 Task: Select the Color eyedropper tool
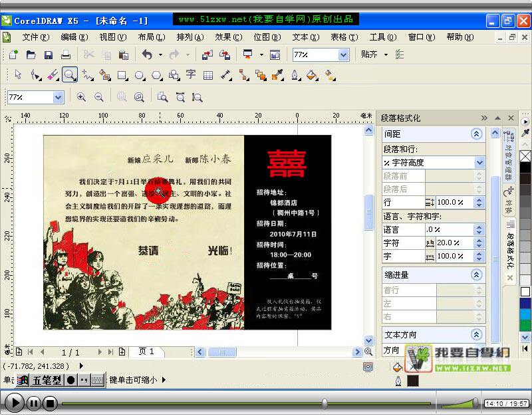click(277, 74)
